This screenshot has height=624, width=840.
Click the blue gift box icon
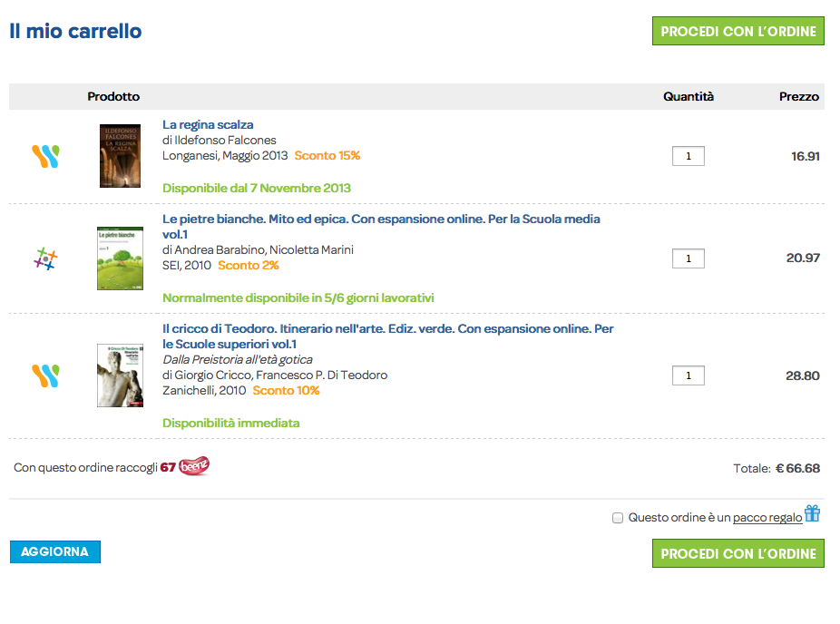pyautogui.click(x=812, y=513)
